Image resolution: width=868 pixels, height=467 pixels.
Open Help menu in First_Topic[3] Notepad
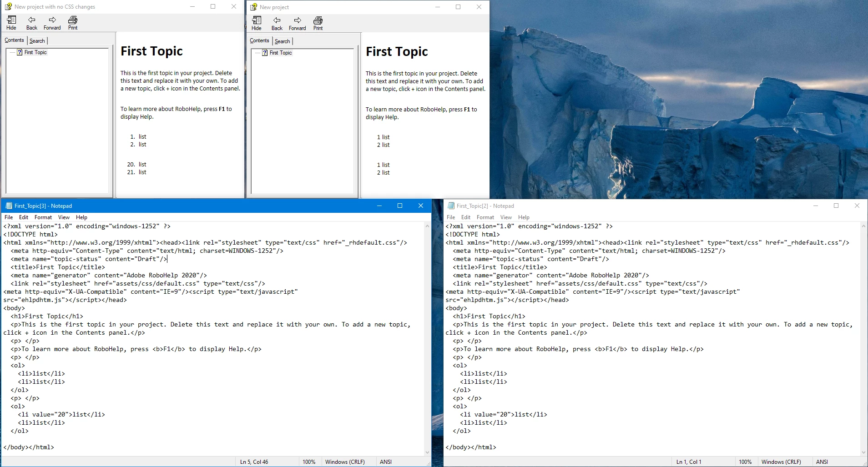pyautogui.click(x=81, y=217)
